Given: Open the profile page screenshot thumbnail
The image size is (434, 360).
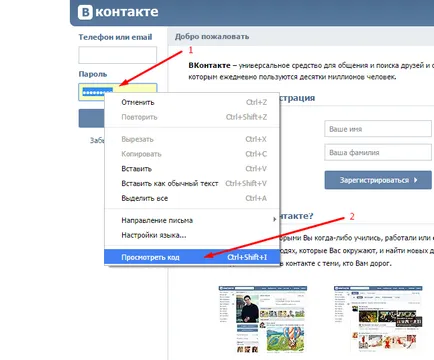Looking at the screenshot, I should click(263, 319).
